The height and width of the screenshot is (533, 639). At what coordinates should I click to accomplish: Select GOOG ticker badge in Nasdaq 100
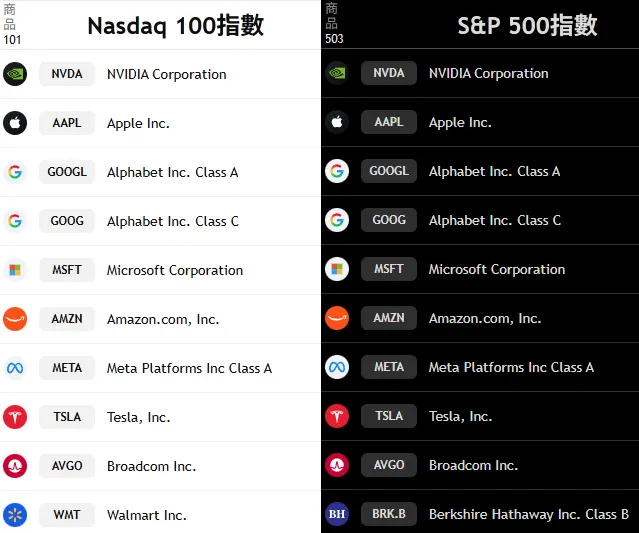point(67,221)
